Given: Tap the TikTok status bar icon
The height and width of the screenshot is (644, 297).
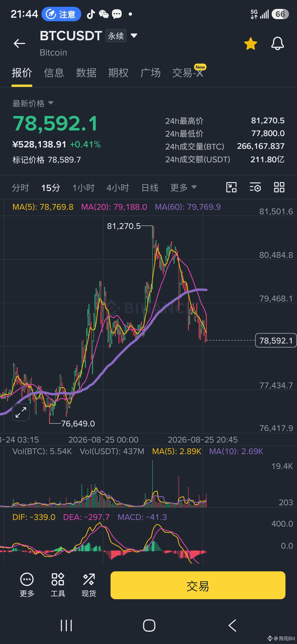Looking at the screenshot, I should [91, 14].
